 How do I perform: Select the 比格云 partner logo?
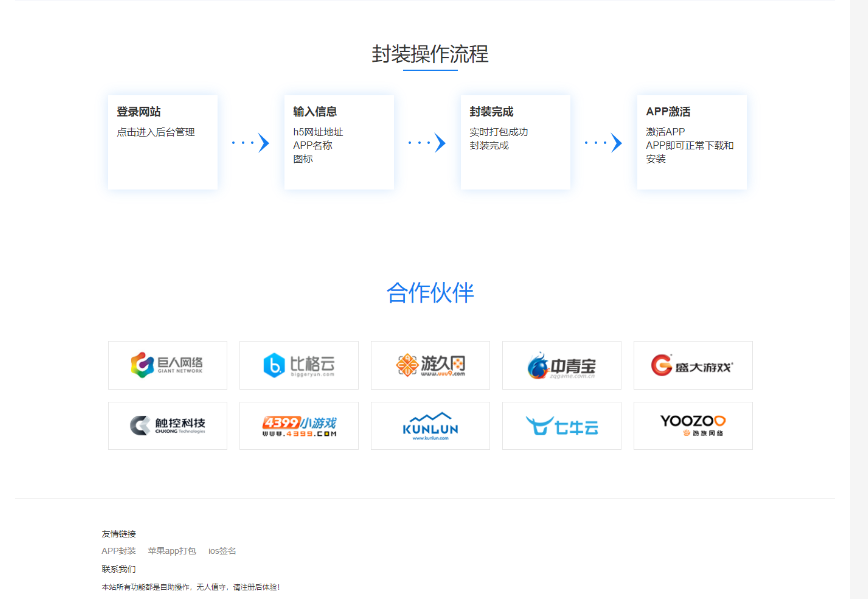(298, 365)
